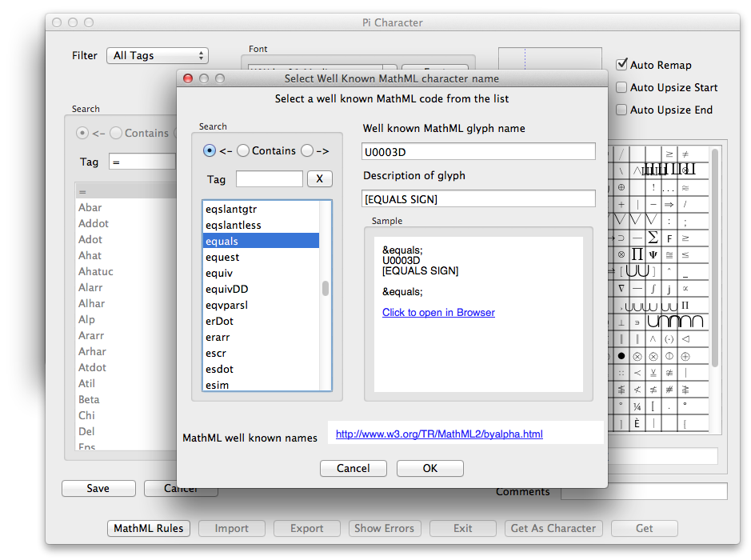Pick the small capital Pi glyph

tap(685, 305)
